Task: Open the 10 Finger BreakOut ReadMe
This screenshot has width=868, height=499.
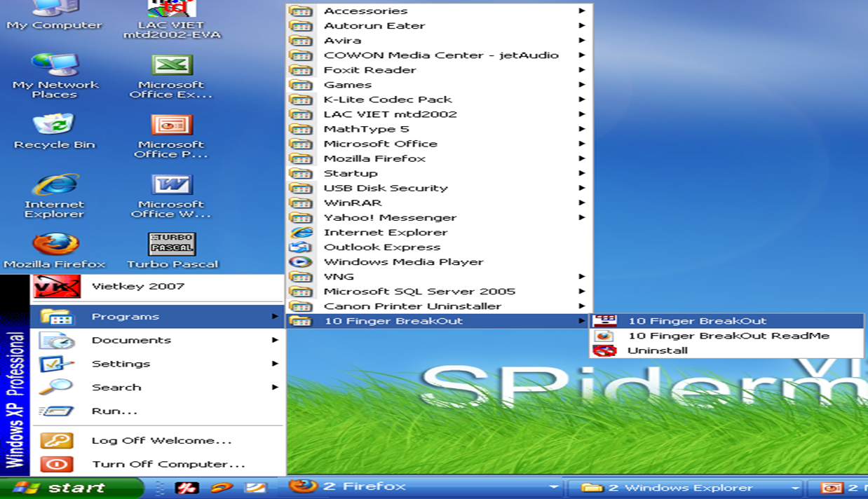Action: click(727, 336)
